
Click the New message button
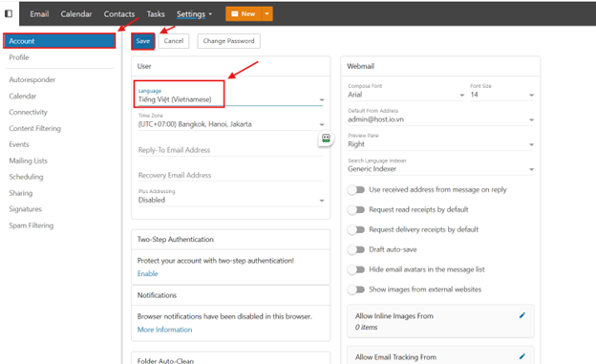pos(244,13)
